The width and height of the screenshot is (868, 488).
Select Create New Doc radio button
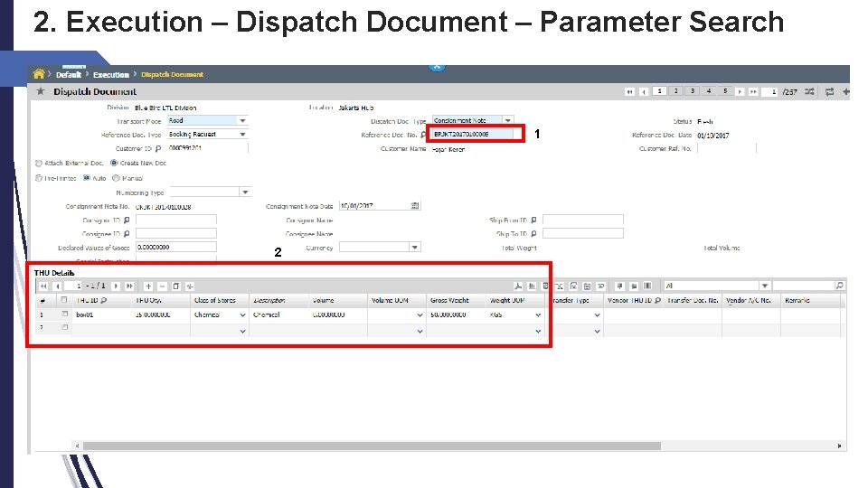[x=114, y=164]
